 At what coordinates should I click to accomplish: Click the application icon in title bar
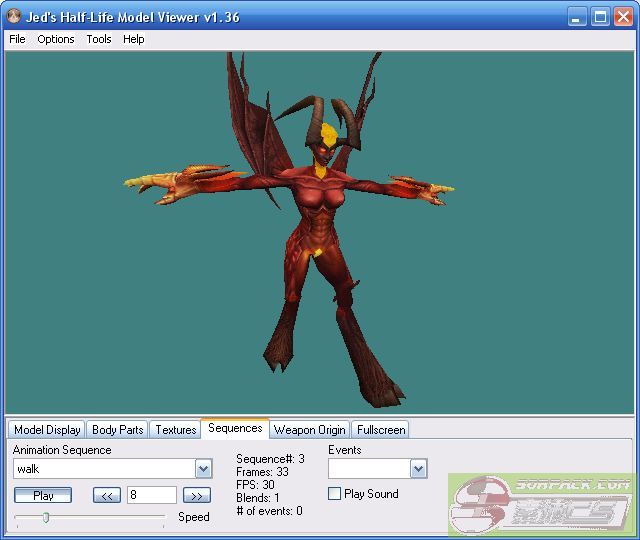point(14,16)
